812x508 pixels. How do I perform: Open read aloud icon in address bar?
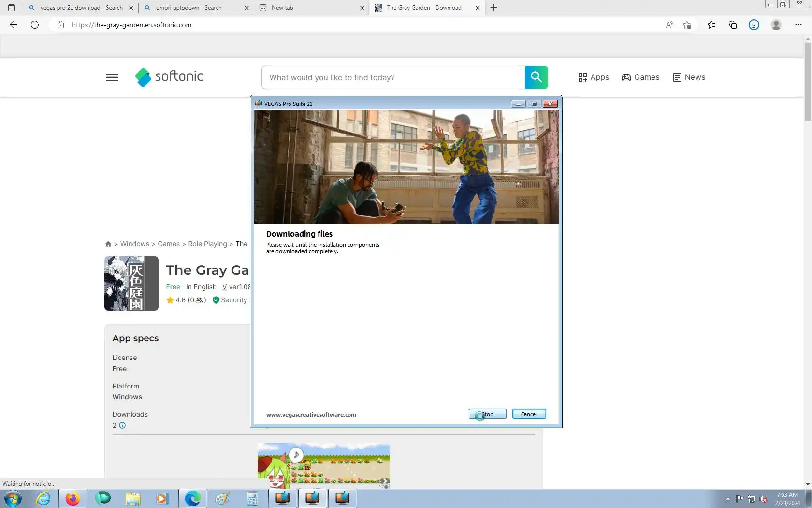669,25
